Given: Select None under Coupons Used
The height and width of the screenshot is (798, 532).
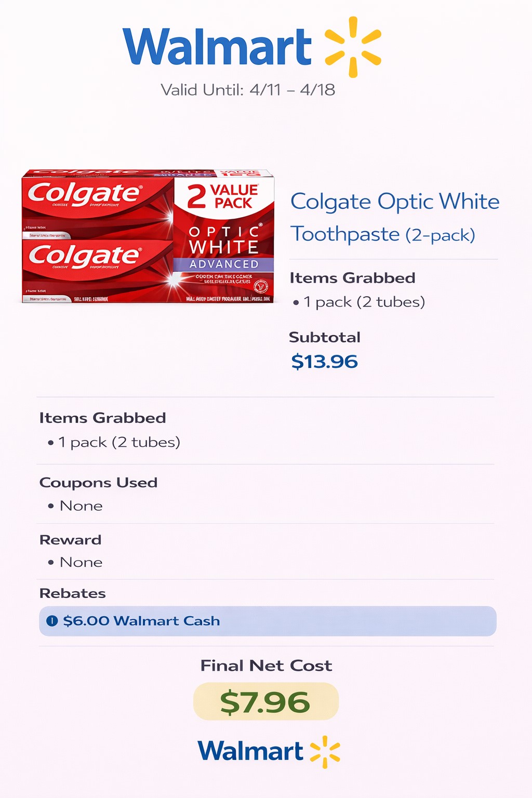Looking at the screenshot, I should click(x=81, y=506).
